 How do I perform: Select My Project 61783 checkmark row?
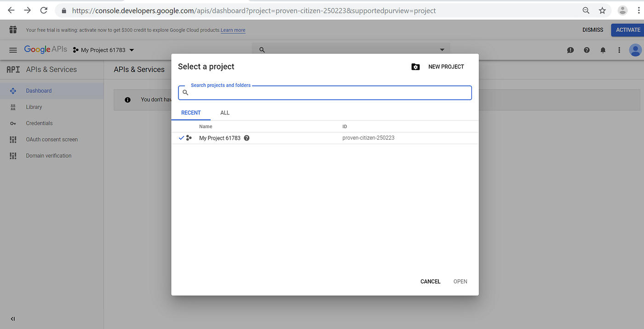[x=220, y=137]
